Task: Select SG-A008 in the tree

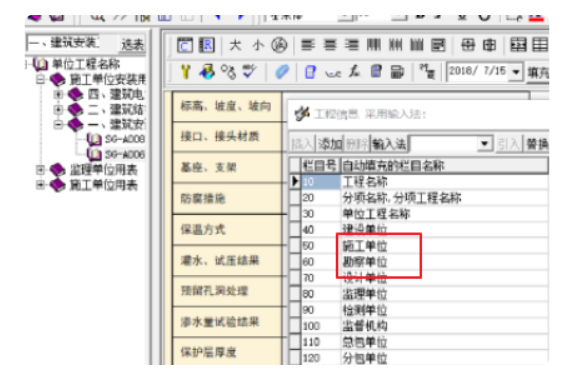Action: coord(125,139)
